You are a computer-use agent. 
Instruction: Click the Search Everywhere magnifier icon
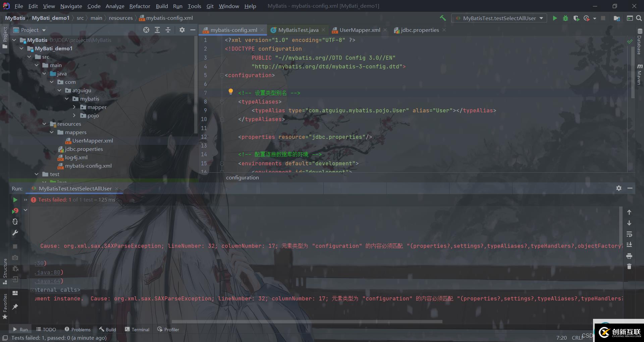639,18
